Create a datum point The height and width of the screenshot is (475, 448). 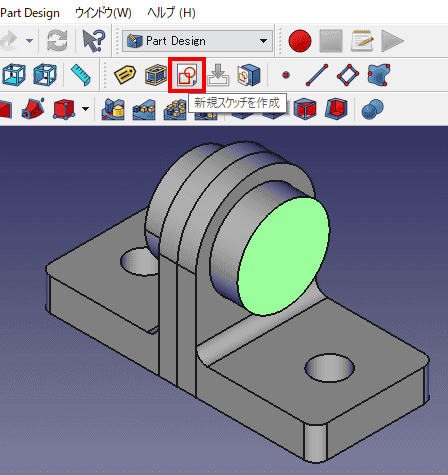click(286, 75)
